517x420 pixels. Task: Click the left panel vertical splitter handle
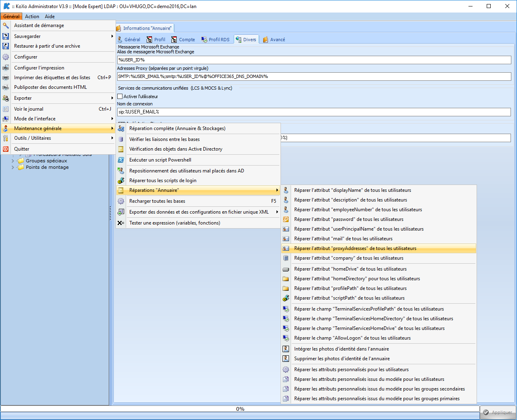[x=110, y=213]
